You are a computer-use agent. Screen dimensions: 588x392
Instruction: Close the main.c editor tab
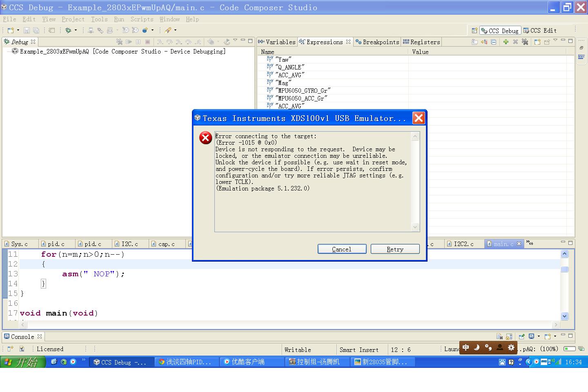(519, 244)
